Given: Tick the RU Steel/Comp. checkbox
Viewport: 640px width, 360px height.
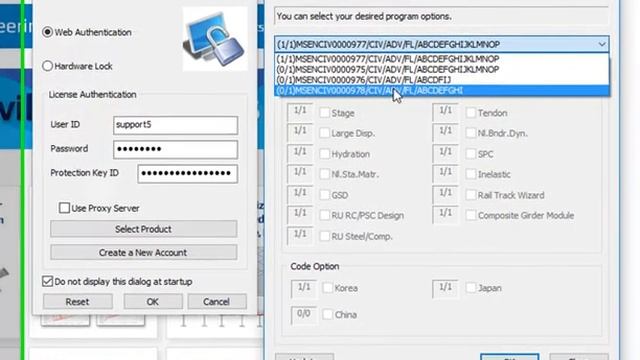Looking at the screenshot, I should (x=324, y=236).
